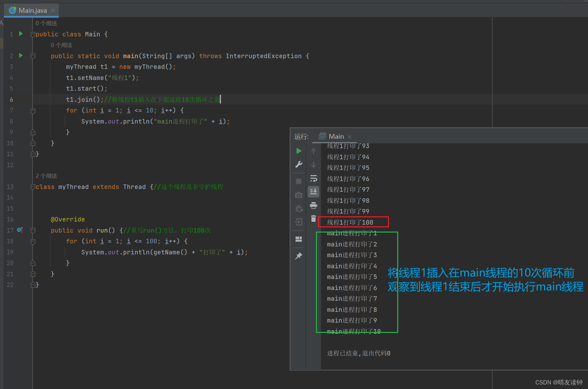
Task: Click t1.join() on line 6
Action: click(x=83, y=100)
